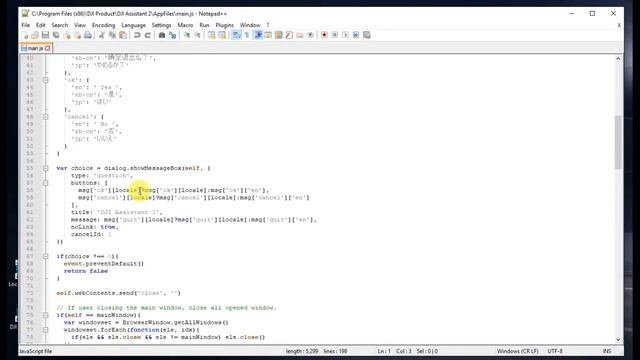Image resolution: width=640 pixels, height=360 pixels.
Task: Collapse the fold at line 43 'ok' block
Action: pos(46,80)
